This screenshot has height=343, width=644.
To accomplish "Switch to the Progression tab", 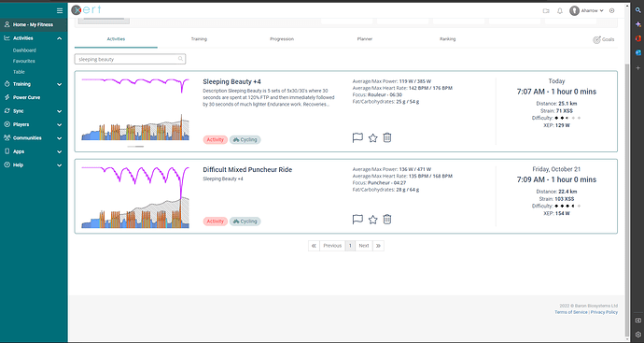I will (x=282, y=39).
